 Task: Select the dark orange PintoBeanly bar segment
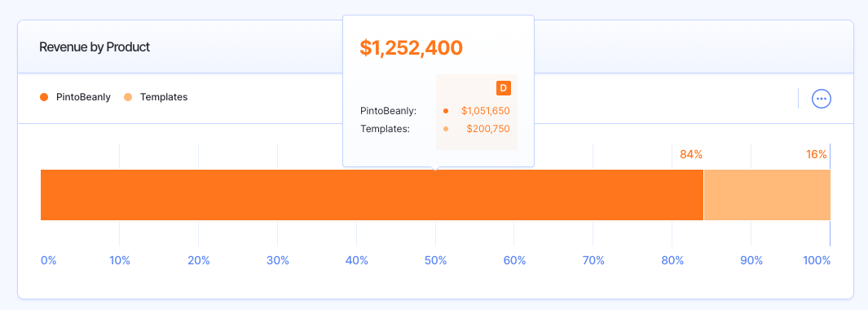(372, 195)
